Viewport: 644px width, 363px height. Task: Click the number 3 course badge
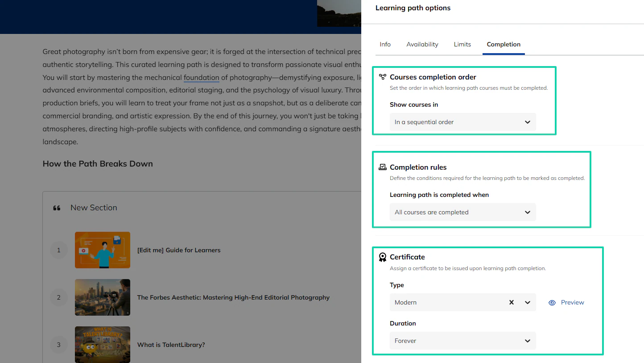pos(59,345)
